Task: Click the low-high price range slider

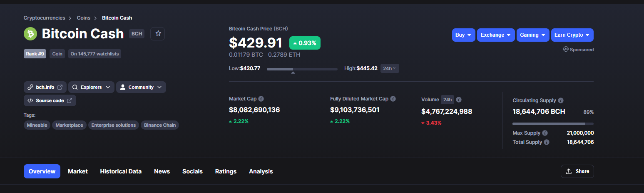Action: coord(302,69)
